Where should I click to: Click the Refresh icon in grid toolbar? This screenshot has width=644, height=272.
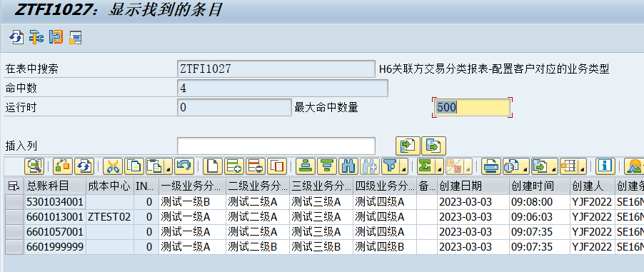point(84,166)
